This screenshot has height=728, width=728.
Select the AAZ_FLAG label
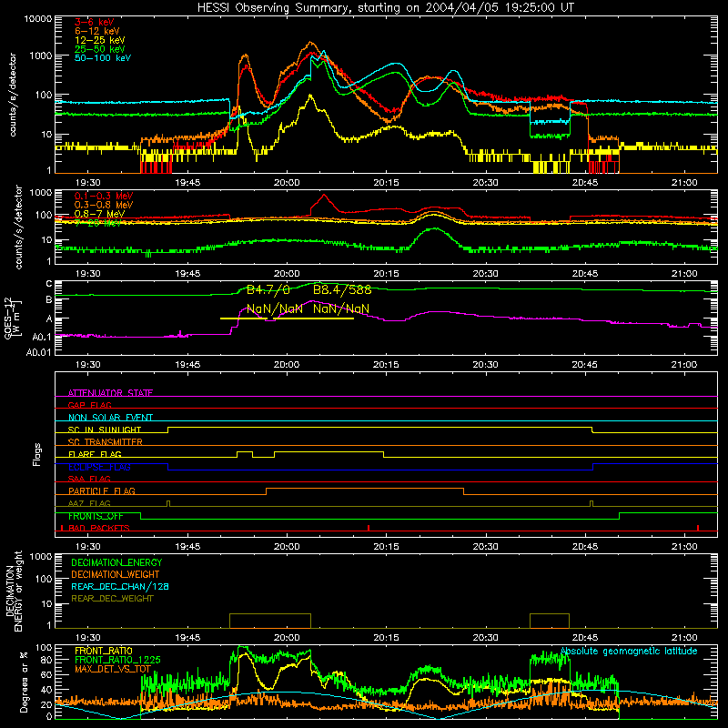[89, 503]
